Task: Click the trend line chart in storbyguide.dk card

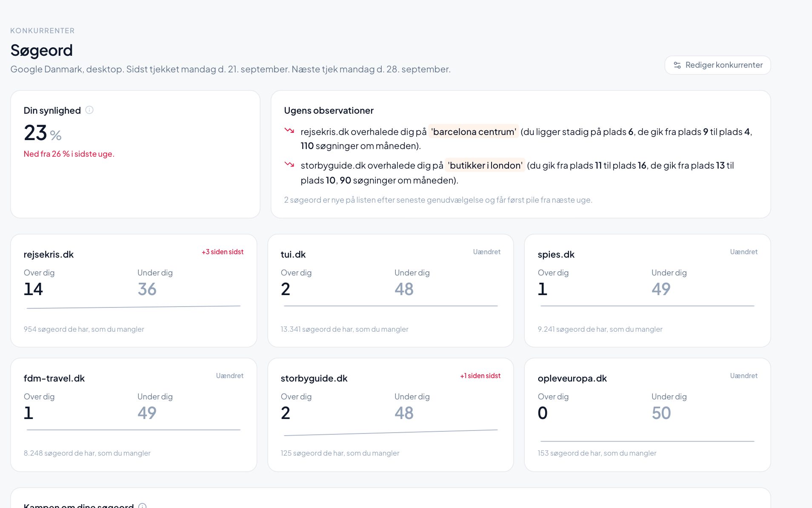Action: click(391, 433)
